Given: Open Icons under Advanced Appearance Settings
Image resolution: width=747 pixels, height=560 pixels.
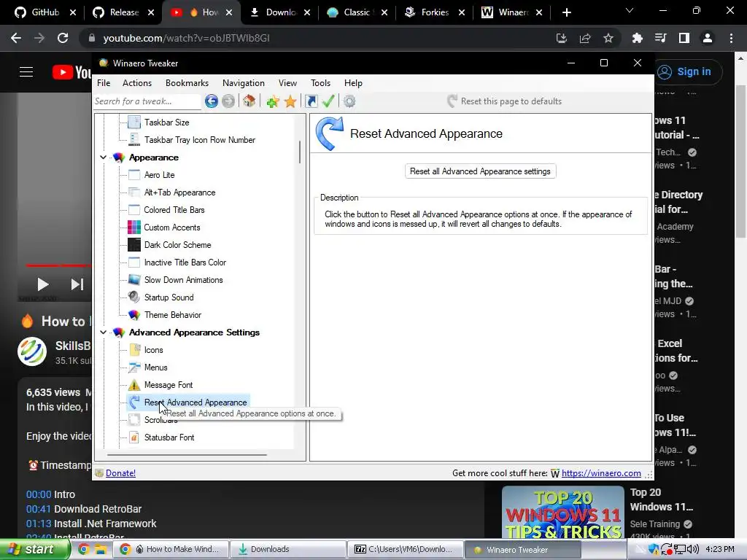Looking at the screenshot, I should pyautogui.click(x=153, y=350).
